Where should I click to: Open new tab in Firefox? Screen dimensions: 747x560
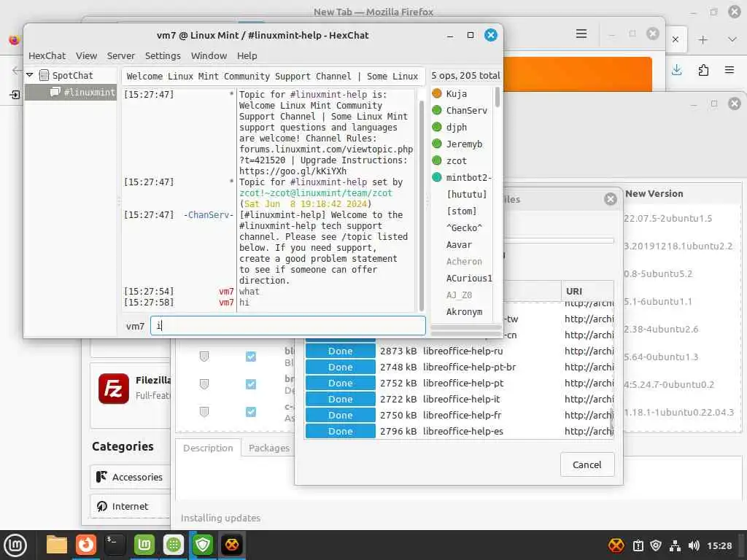[x=703, y=40]
